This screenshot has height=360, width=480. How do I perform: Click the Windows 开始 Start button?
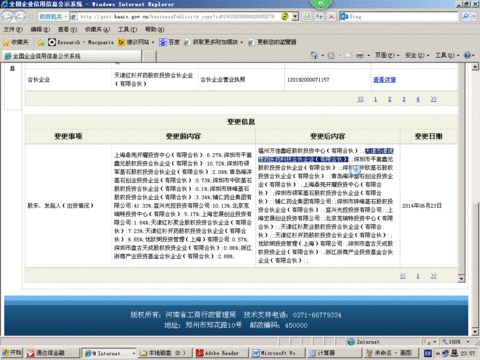tap(12, 353)
